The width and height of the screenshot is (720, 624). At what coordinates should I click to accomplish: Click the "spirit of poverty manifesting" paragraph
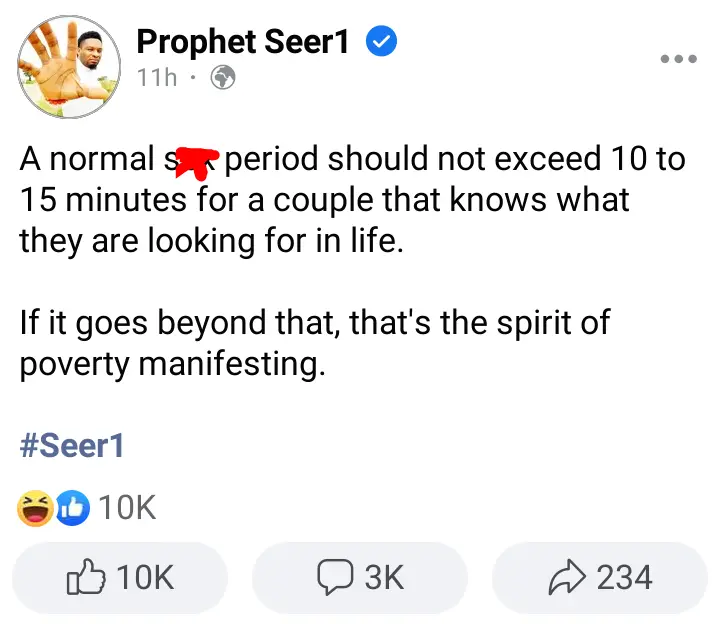coord(315,343)
